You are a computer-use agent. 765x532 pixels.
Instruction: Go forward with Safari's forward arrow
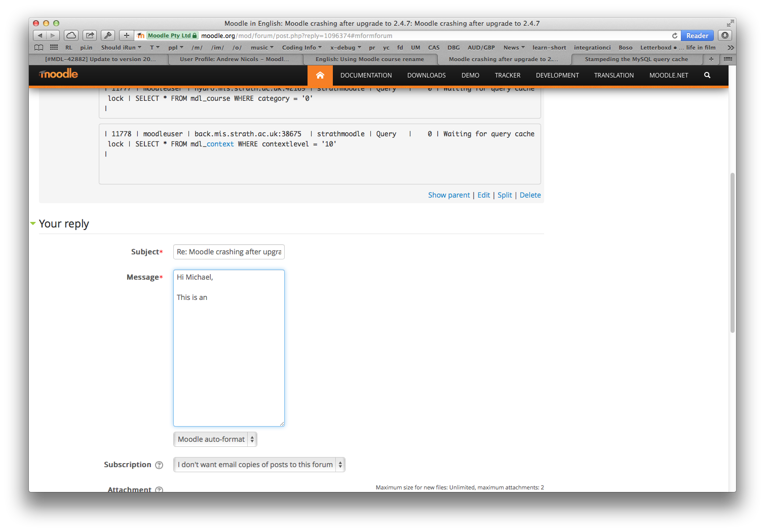53,35
